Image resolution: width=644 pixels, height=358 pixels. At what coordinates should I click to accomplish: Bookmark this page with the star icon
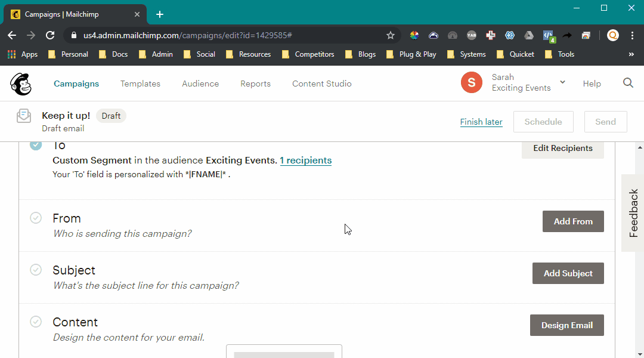click(x=390, y=35)
